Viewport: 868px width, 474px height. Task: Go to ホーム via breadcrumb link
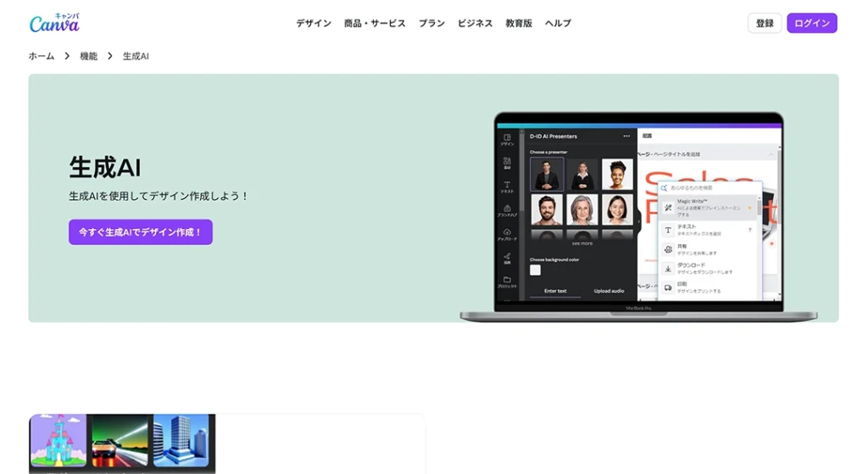pyautogui.click(x=42, y=56)
